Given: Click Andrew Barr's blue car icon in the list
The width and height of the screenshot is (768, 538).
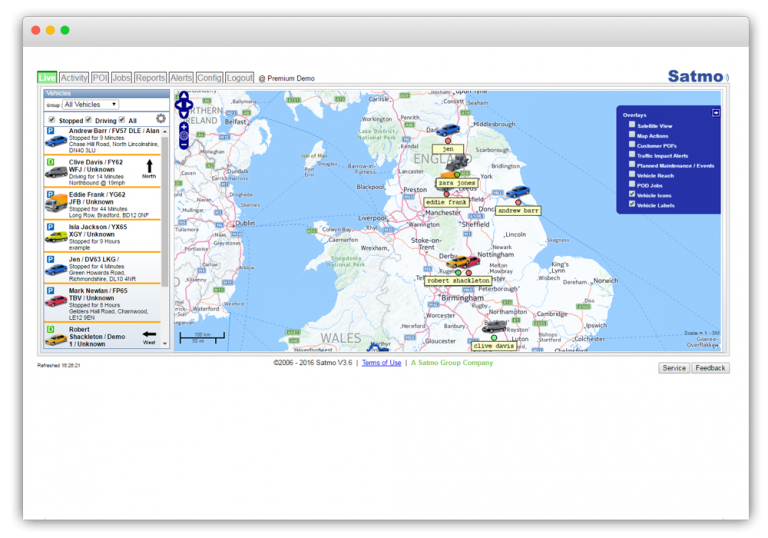Looking at the screenshot, I should [56, 142].
